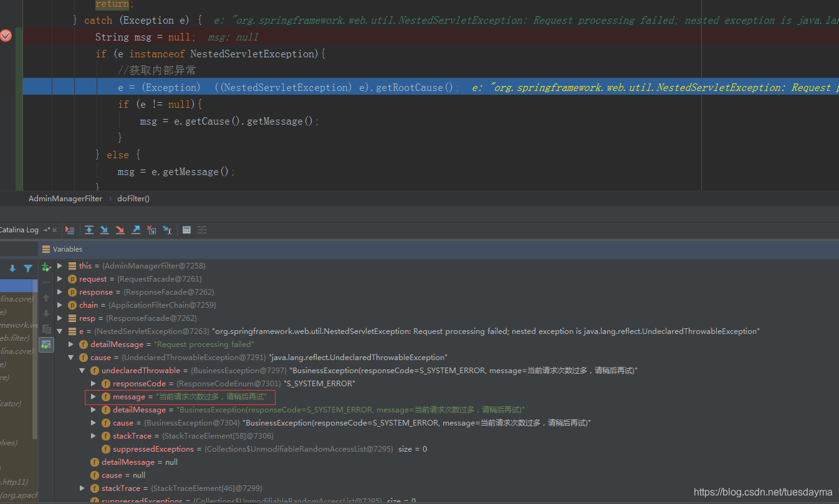Click the pin icon on Catalina Log tab
This screenshot has width=839, height=504.
(x=46, y=230)
